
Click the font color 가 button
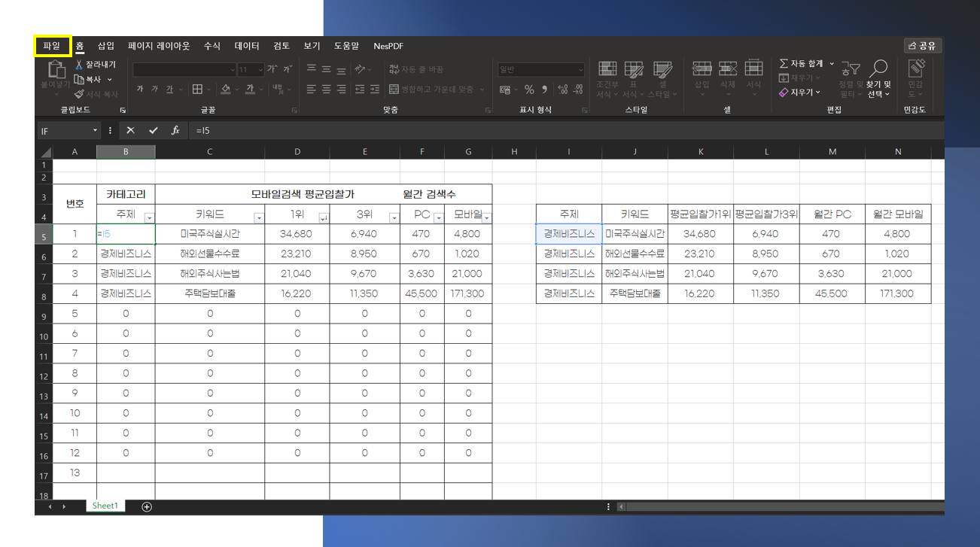[x=248, y=89]
